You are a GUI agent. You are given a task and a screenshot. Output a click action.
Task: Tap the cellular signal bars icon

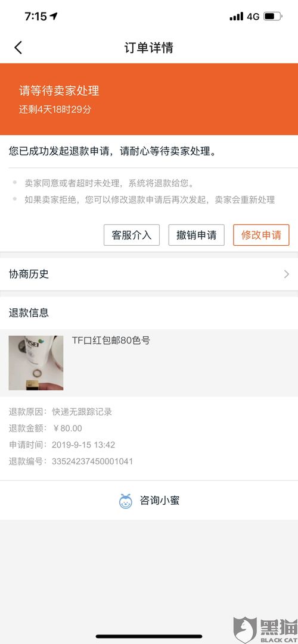coord(237,17)
